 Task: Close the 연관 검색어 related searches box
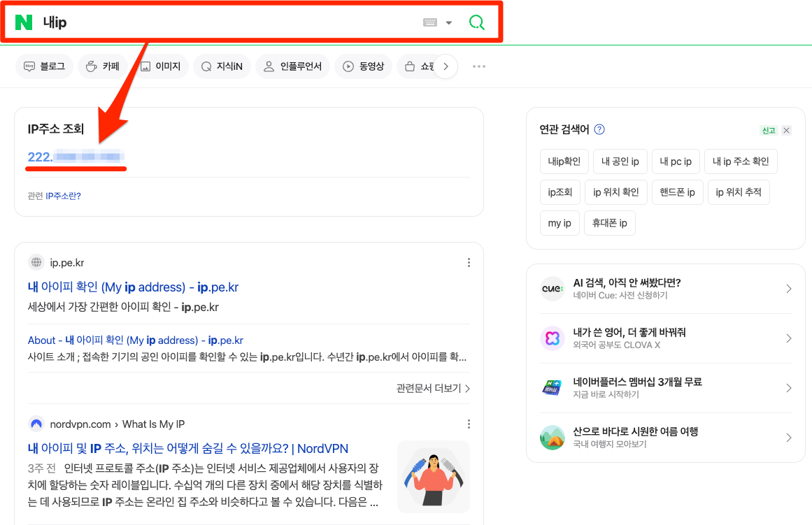coord(786,131)
